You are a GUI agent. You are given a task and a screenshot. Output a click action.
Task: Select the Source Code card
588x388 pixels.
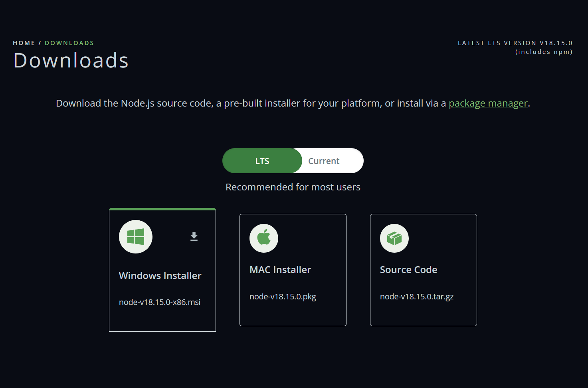(423, 270)
